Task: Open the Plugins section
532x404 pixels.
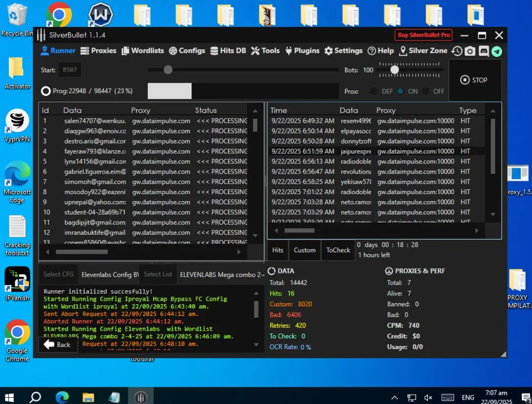Action: coord(302,51)
